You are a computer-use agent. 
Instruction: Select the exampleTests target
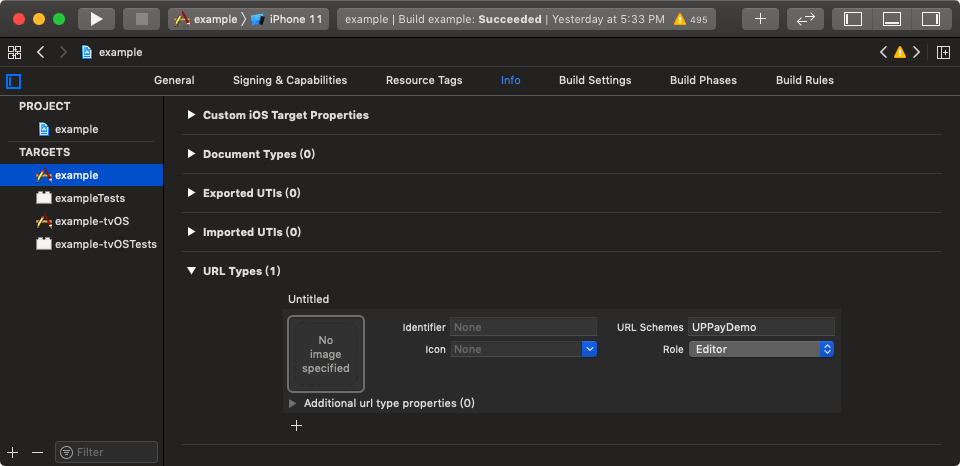click(90, 198)
